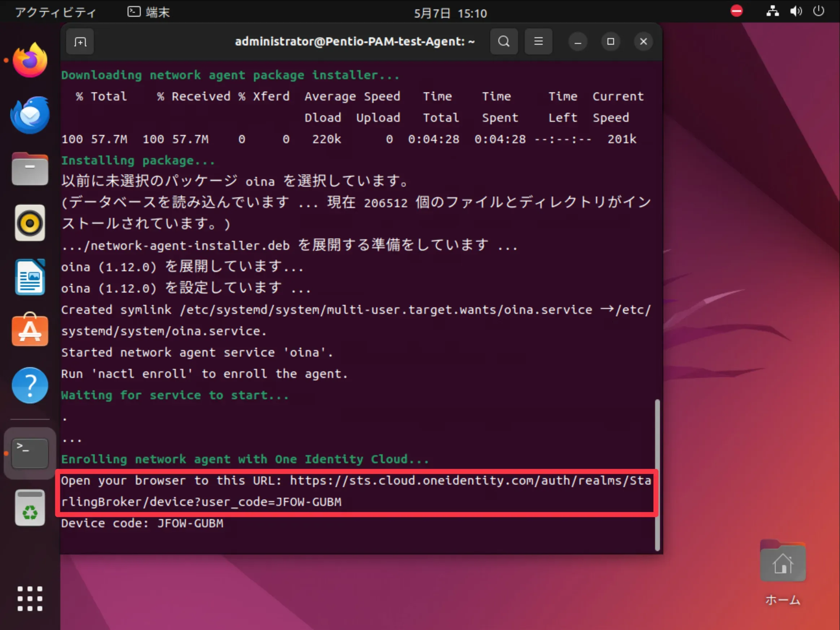Click the terminal search icon
This screenshot has width=840, height=630.
click(503, 42)
